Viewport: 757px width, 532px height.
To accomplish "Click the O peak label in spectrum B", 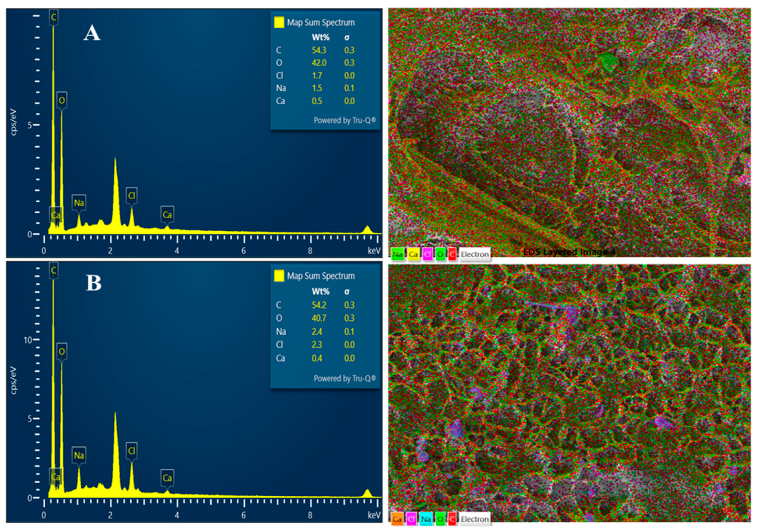I will (62, 352).
